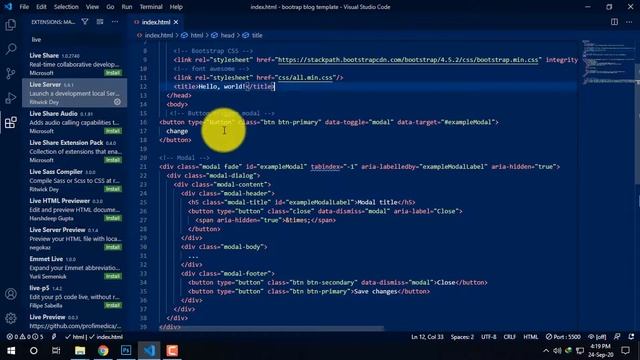Screen dimensions: 640x360
Task: Select the Extensions view icon
Action: click(x=11, y=122)
